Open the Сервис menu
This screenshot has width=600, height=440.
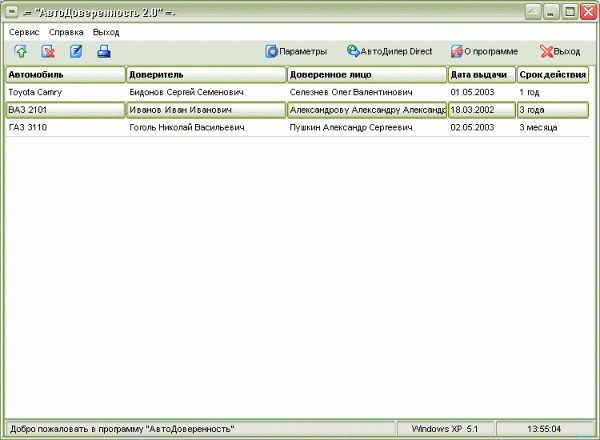(24, 32)
